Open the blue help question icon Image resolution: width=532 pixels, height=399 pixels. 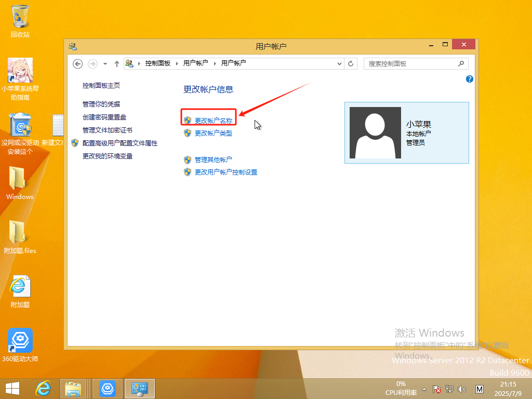pos(470,79)
